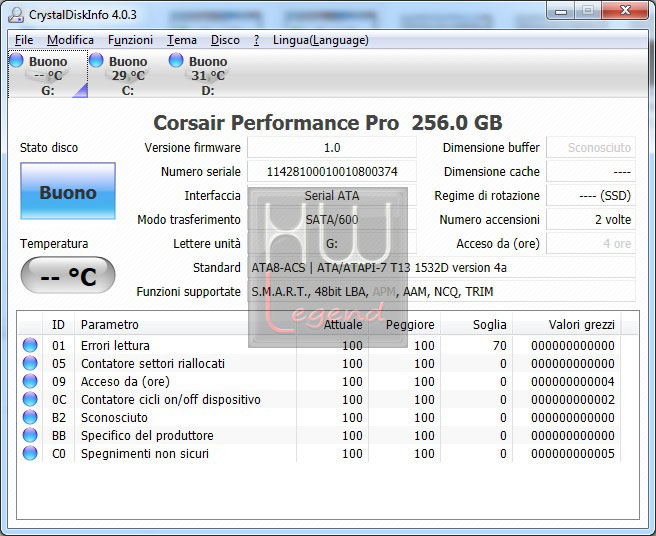Image resolution: width=656 pixels, height=536 pixels.
Task: Click the Corsair Performance Pro 256.0 GB title
Action: tap(328, 123)
